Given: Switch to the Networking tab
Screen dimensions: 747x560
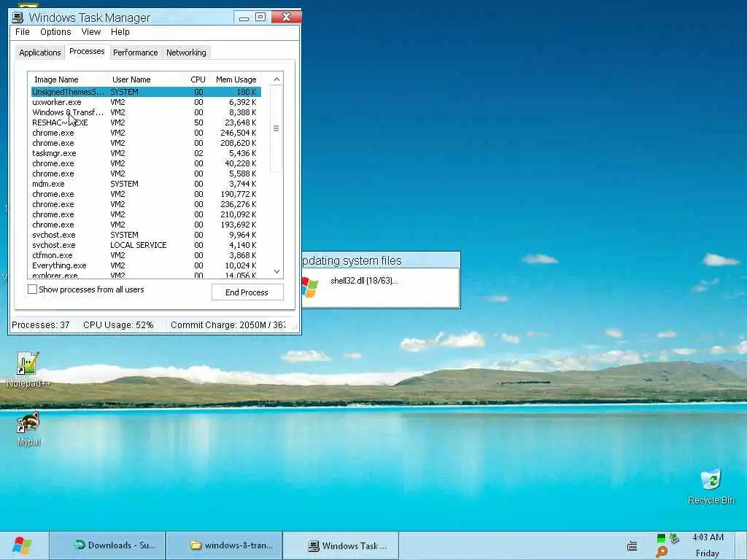Looking at the screenshot, I should pyautogui.click(x=186, y=52).
